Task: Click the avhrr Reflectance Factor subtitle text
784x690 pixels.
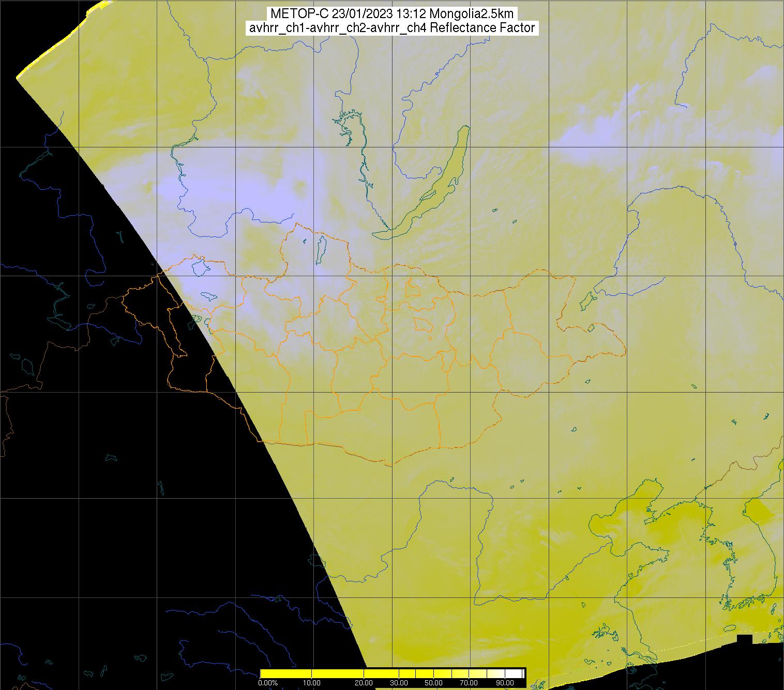Action: (x=391, y=28)
